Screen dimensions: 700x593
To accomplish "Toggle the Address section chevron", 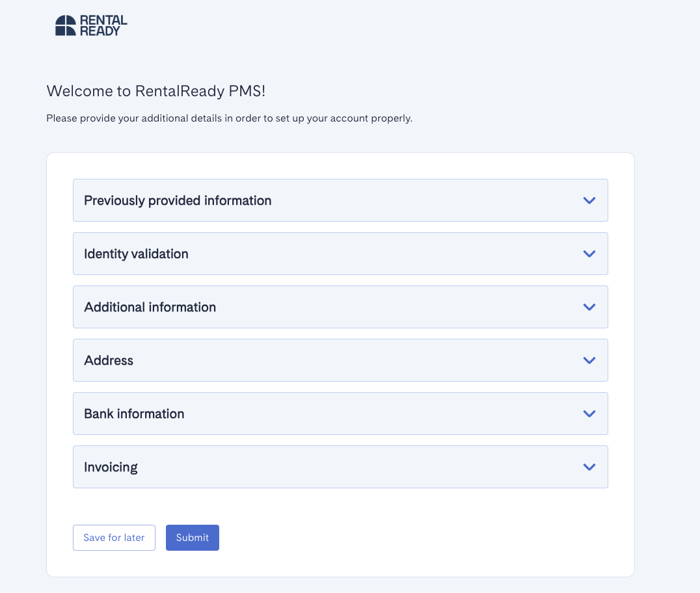I will point(589,360).
